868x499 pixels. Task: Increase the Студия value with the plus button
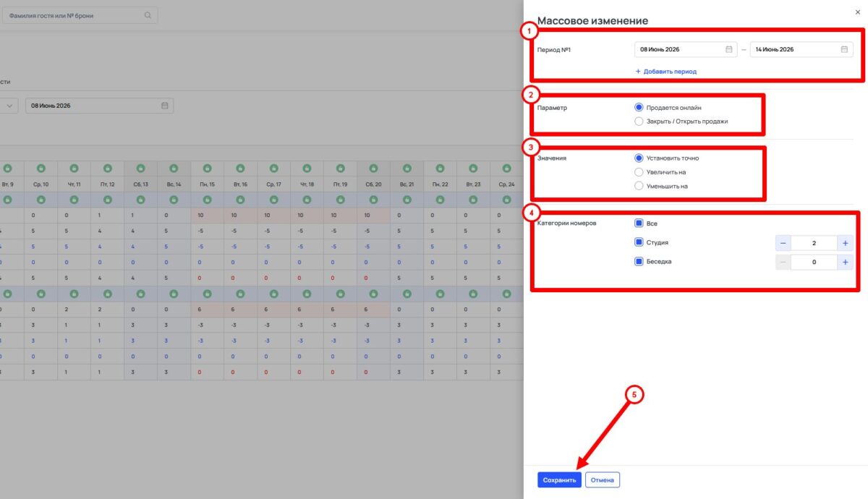tap(845, 244)
